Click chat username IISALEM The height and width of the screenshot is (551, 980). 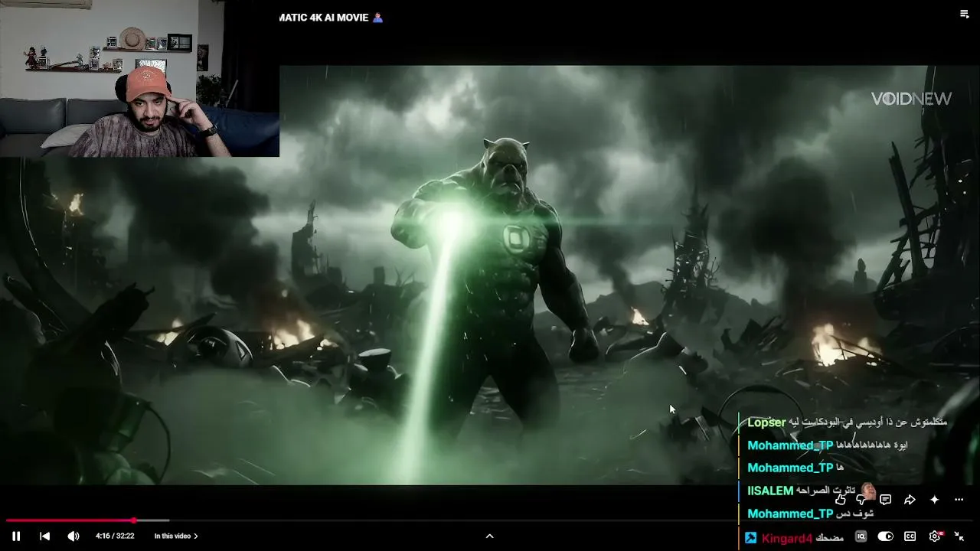770,491
